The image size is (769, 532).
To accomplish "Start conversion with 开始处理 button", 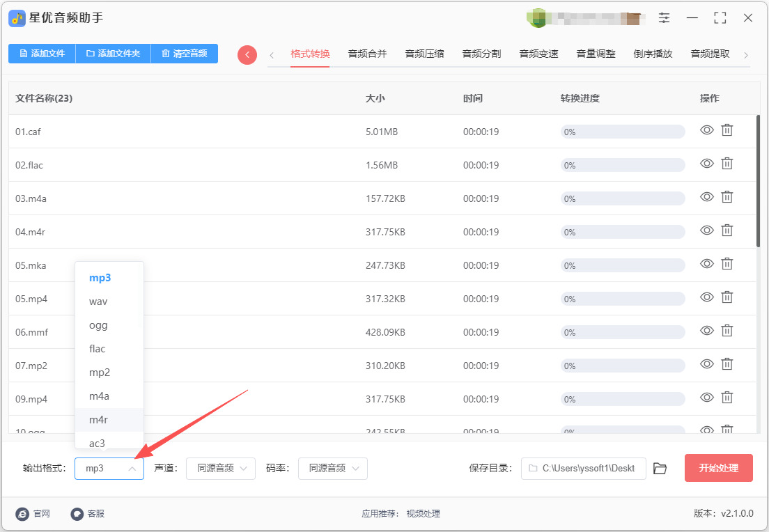I will [718, 468].
